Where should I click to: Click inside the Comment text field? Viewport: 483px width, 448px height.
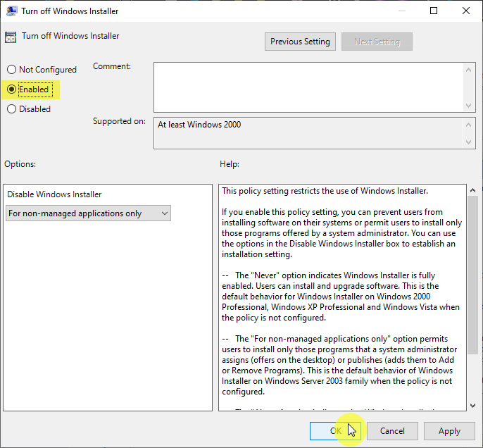tap(308, 87)
